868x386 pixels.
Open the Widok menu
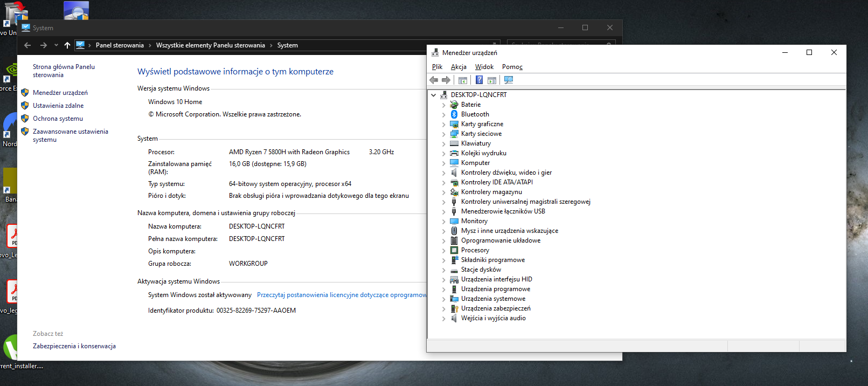pos(484,67)
